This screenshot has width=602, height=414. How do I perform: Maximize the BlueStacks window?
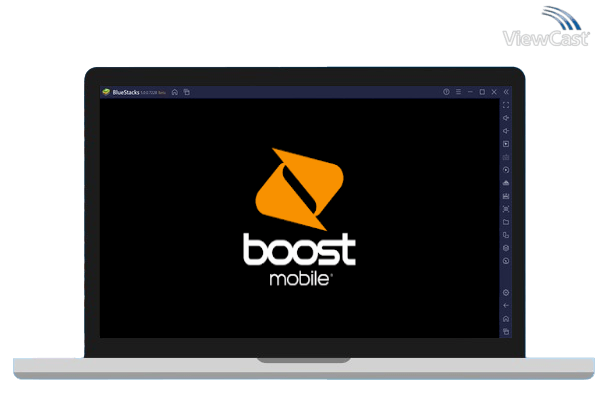[x=482, y=92]
